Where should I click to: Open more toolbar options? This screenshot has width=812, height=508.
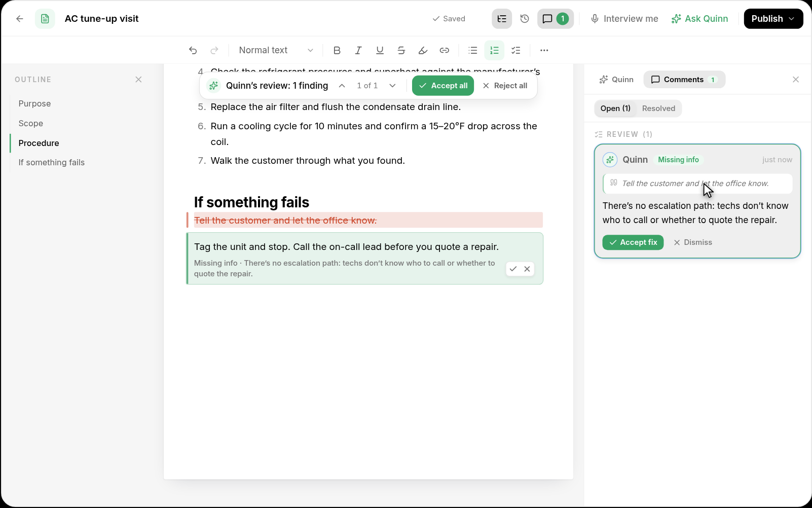tap(544, 50)
